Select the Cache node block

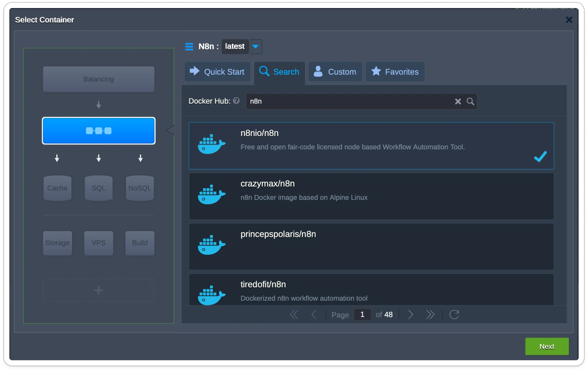pos(57,188)
